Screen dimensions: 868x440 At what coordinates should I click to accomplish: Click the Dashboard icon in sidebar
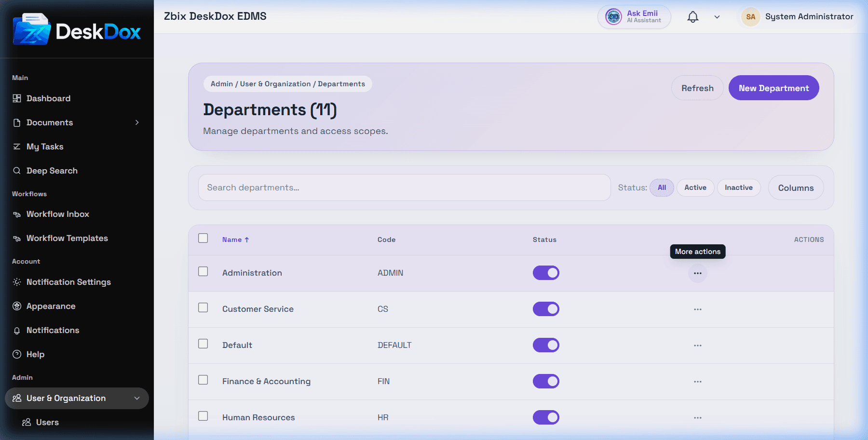point(17,98)
